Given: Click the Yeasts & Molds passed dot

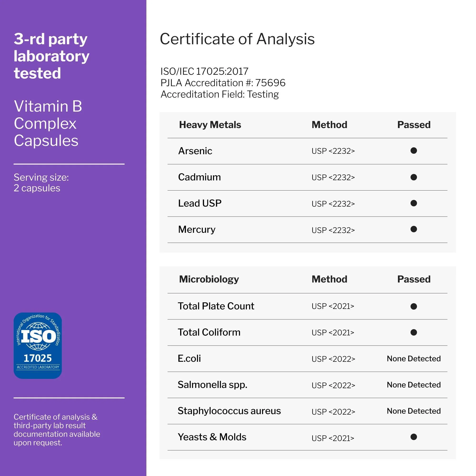Looking at the screenshot, I should point(414,437).
